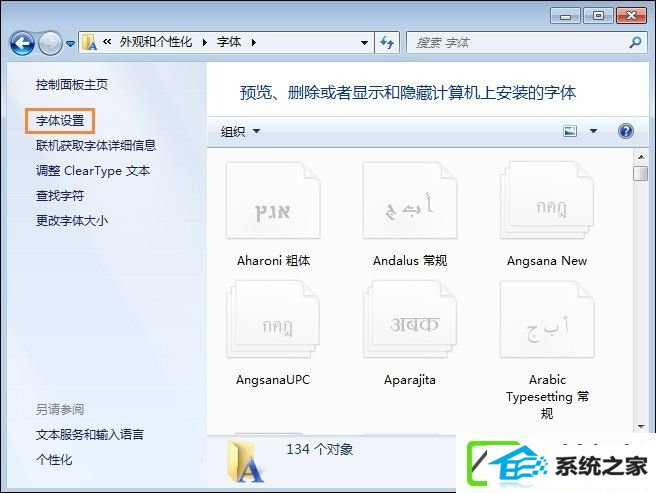This screenshot has width=656, height=493.
Task: Open 联机获取字体详细信息 link
Action: coord(96,146)
